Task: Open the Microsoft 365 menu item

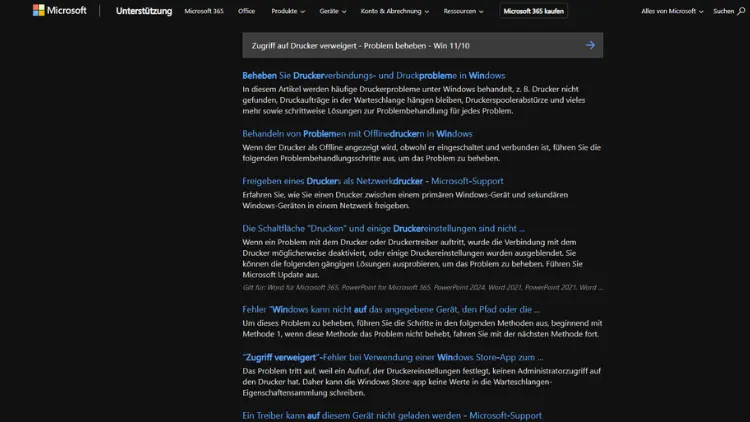Action: pyautogui.click(x=204, y=11)
